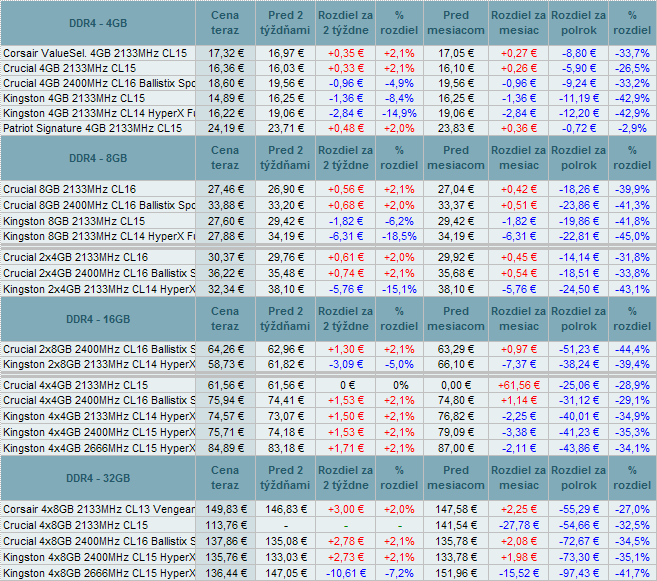Click Cena teraz header in DDR4 - 4GB section
This screenshot has width=657, height=581.
[x=225, y=23]
